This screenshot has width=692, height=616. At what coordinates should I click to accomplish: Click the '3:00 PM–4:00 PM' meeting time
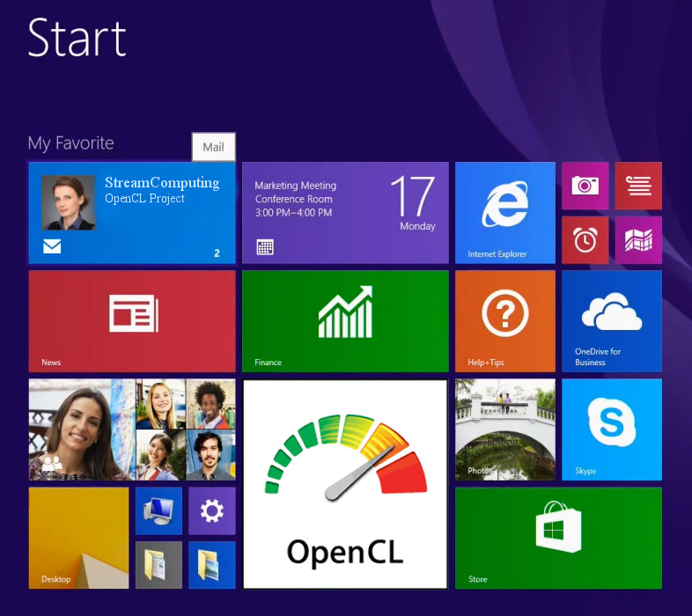coord(293,213)
